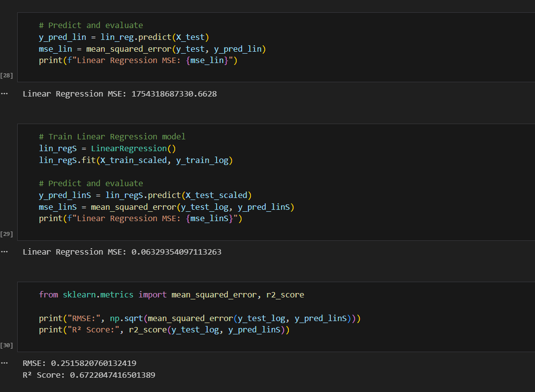This screenshot has height=392, width=535.
Task: Click the execution count label [28]
Action: coord(7,75)
